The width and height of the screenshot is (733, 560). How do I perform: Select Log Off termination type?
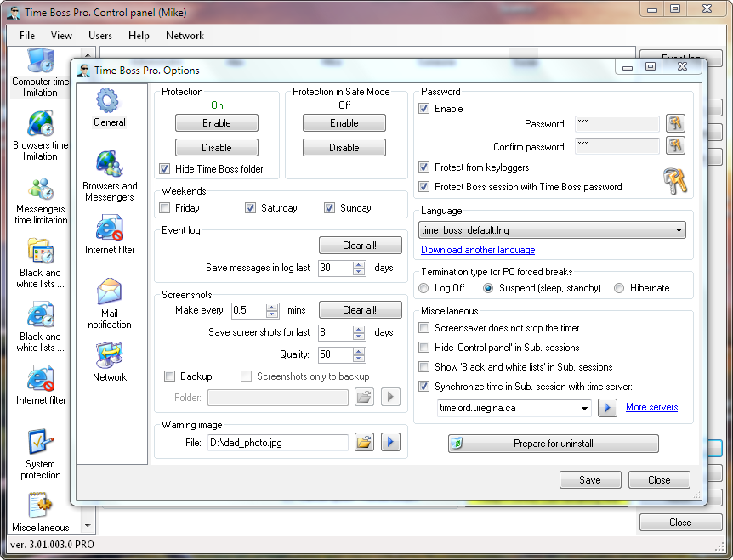click(x=423, y=288)
